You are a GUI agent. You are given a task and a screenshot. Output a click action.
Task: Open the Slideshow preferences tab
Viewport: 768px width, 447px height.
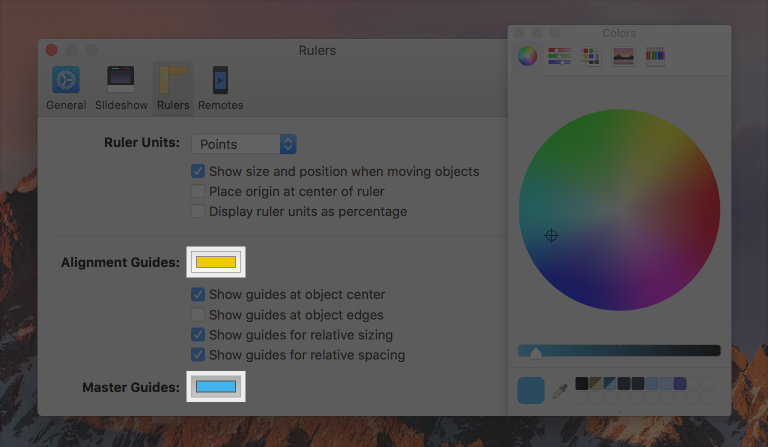(x=121, y=88)
